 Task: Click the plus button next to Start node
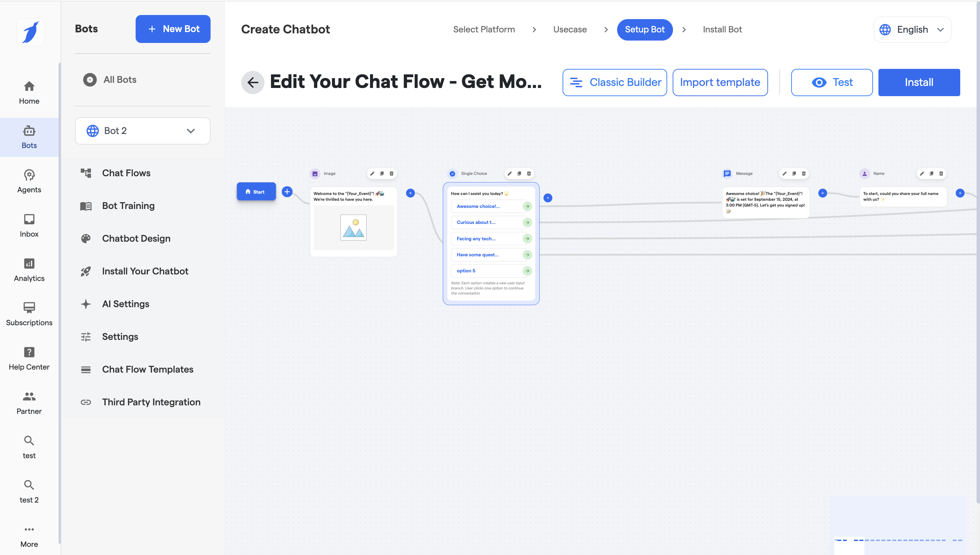[287, 192]
